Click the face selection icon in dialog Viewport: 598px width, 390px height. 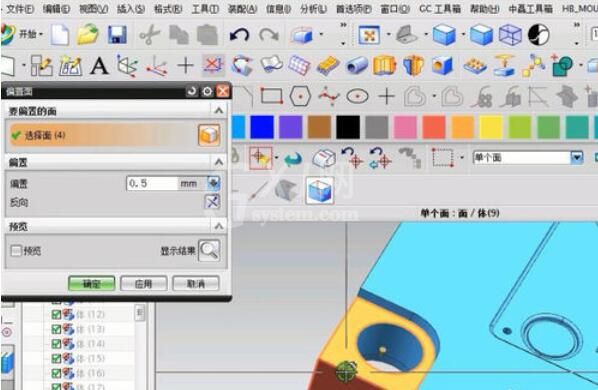(209, 135)
